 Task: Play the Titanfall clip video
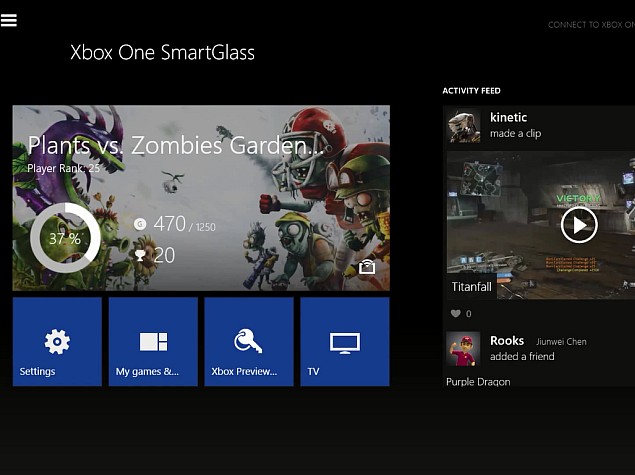pyautogui.click(x=578, y=224)
